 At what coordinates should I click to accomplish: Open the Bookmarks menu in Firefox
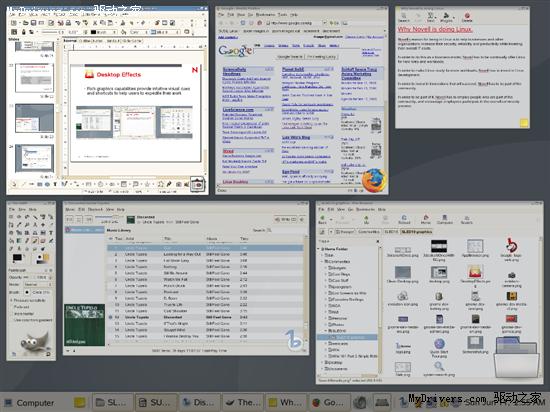tap(265, 15)
